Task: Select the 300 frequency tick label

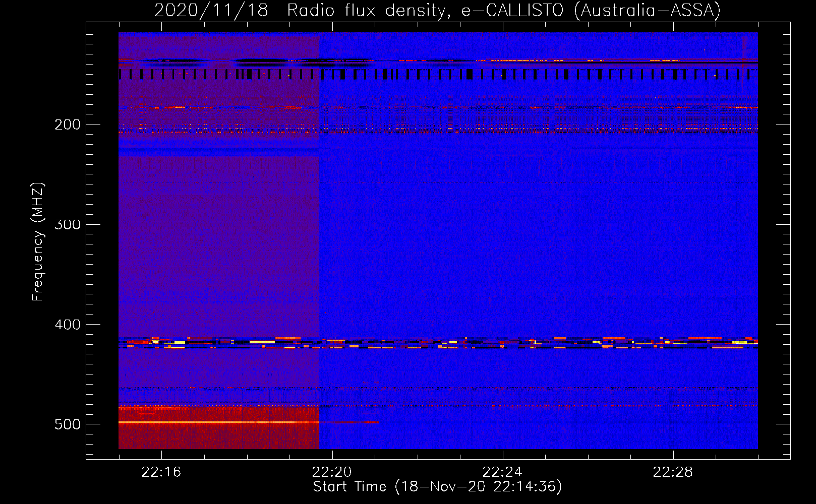Action: 68,224
